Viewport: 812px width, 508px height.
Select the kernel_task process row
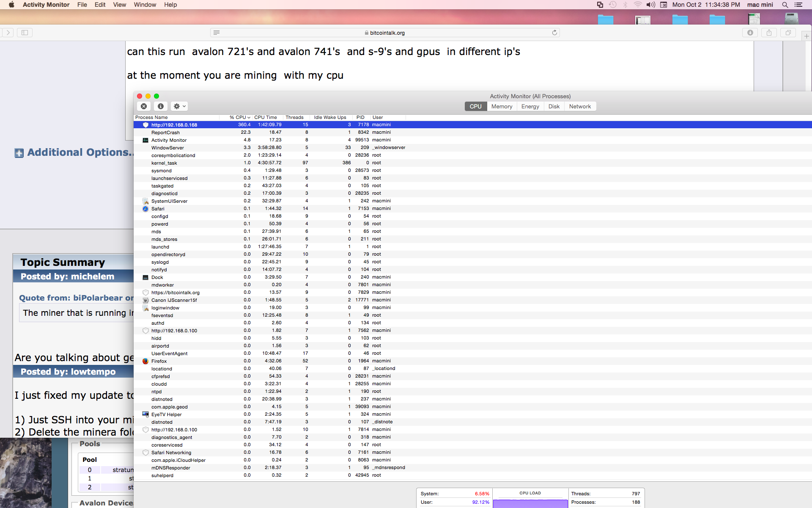[472, 163]
